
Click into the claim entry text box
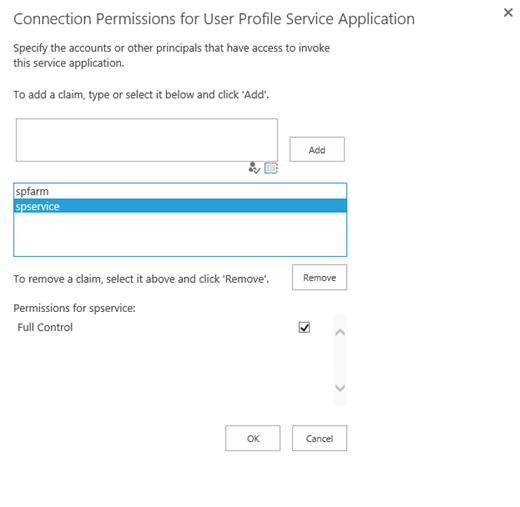pos(147,140)
